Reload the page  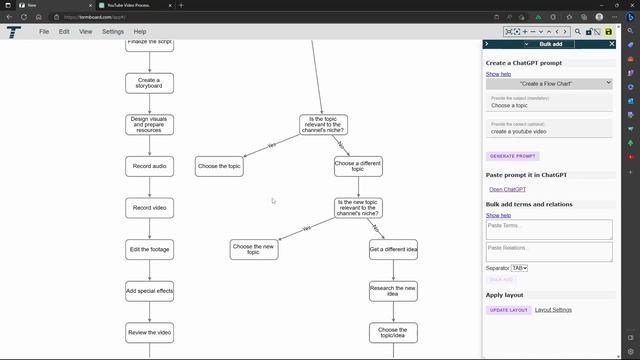24,17
